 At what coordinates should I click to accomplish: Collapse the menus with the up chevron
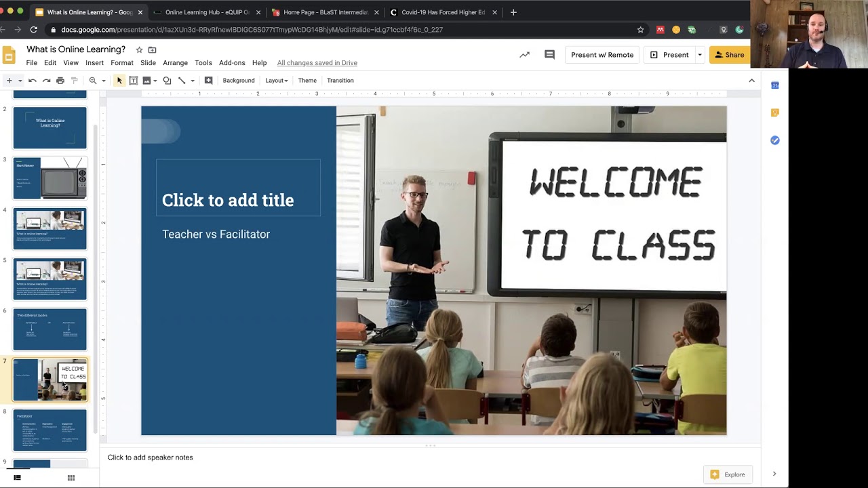[751, 81]
